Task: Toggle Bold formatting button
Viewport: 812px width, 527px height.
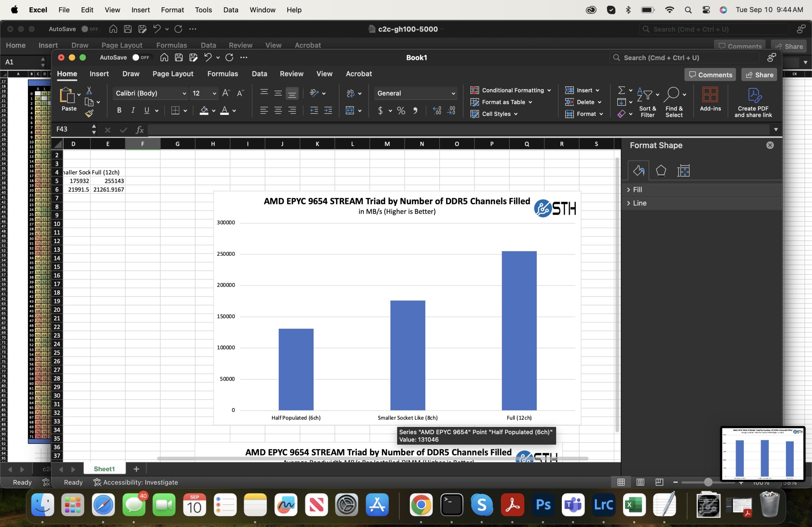Action: pyautogui.click(x=119, y=111)
